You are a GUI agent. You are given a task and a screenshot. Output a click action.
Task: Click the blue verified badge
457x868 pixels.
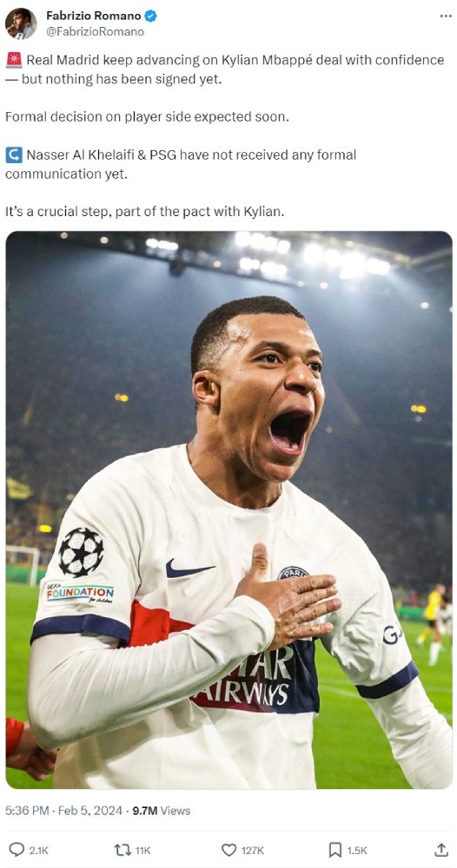click(150, 16)
